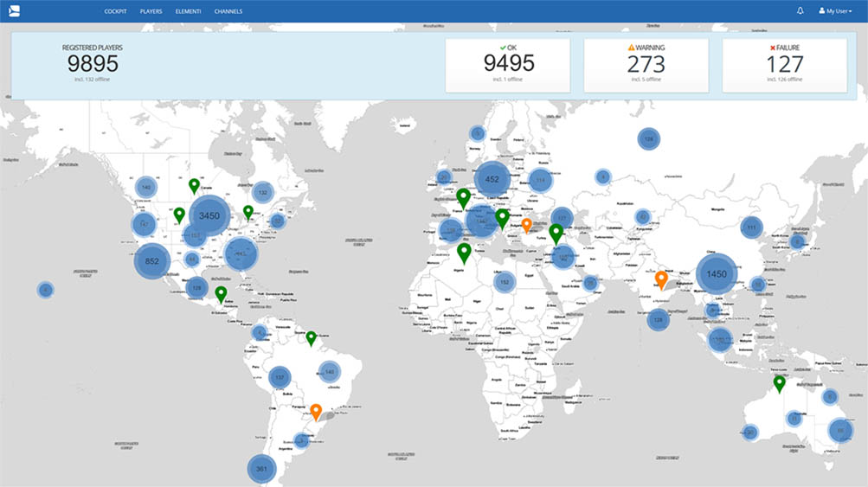Expand the small cluster west of Mexico in the Pacific
This screenshot has width=868, height=487.
(45, 290)
